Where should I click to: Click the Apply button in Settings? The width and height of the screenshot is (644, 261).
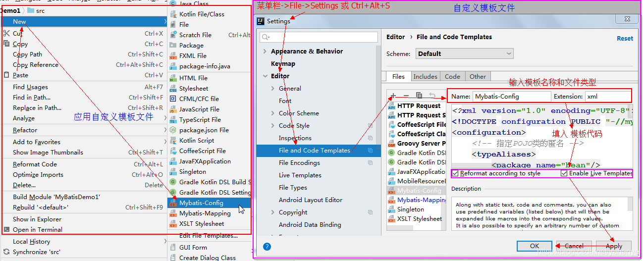pos(614,246)
